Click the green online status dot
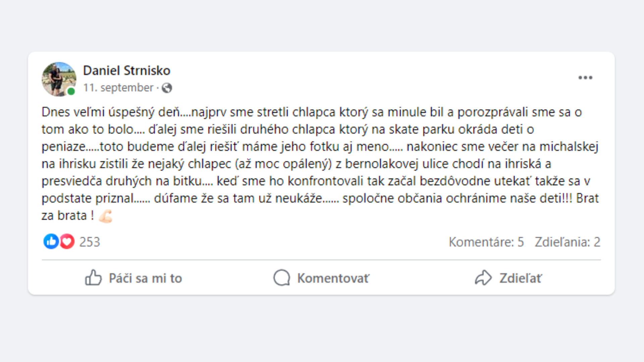This screenshot has width=644, height=362. point(71,91)
